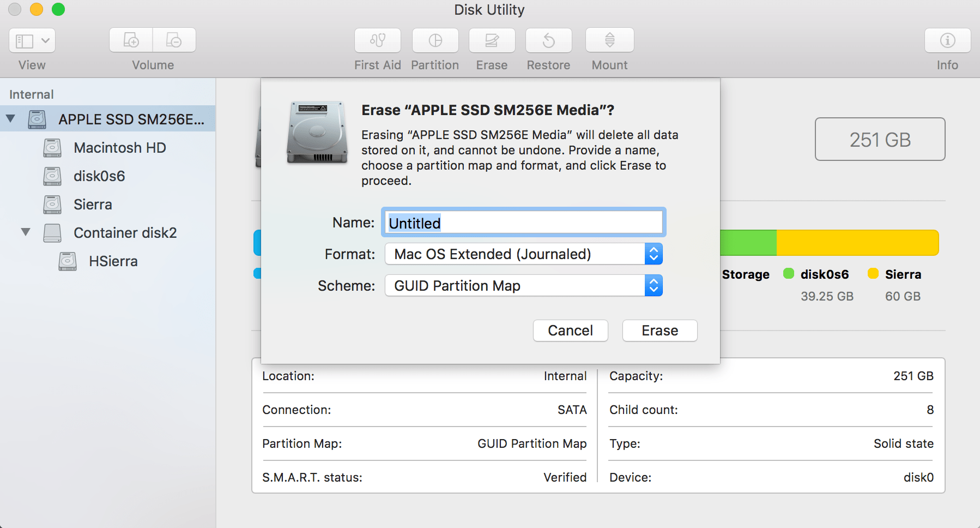980x528 pixels.
Task: Show disk Info from the toolbar
Action: 948,40
